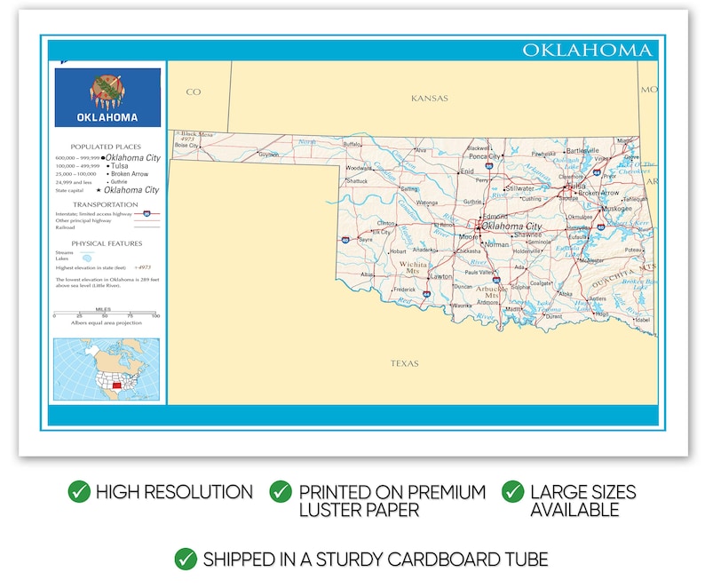This screenshot has height=588, width=705.
Task: Click the Edmond city label
Action: click(495, 217)
